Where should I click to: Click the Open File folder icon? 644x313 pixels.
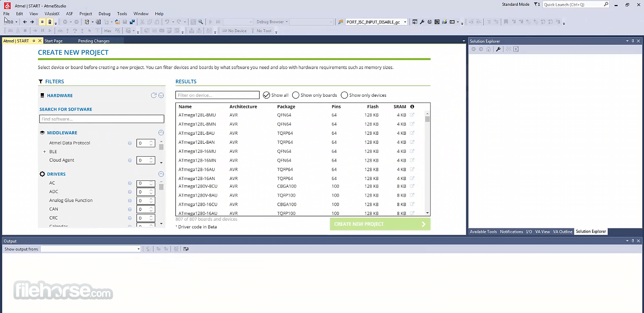coord(117,22)
